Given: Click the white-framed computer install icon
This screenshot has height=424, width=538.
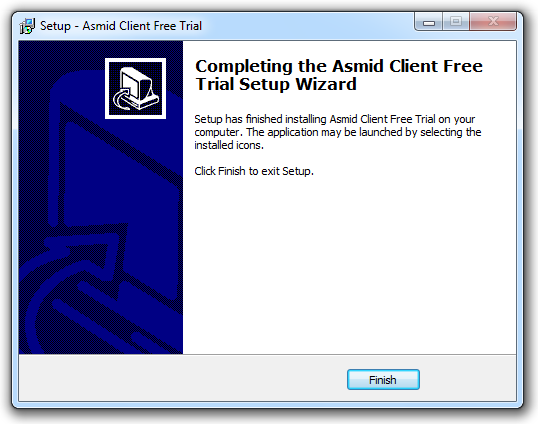Looking at the screenshot, I should [x=136, y=89].
